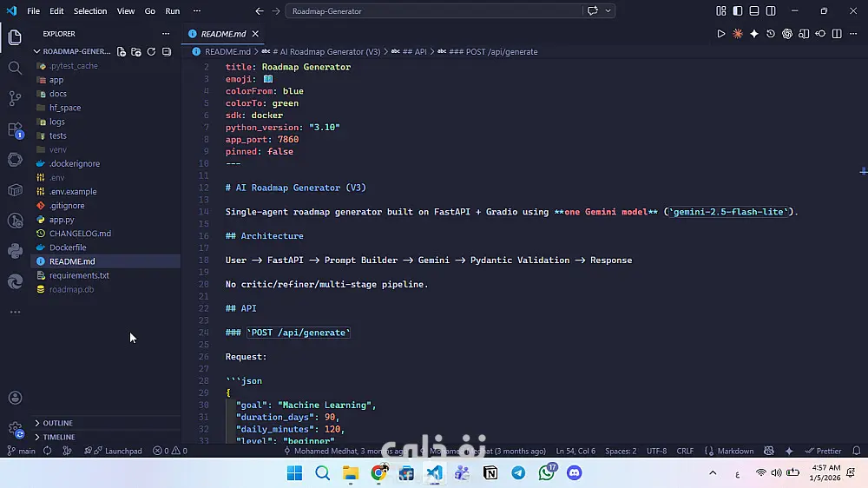The width and height of the screenshot is (868, 488).
Task: Toggle the Explorer view in activity bar
Action: (15, 37)
